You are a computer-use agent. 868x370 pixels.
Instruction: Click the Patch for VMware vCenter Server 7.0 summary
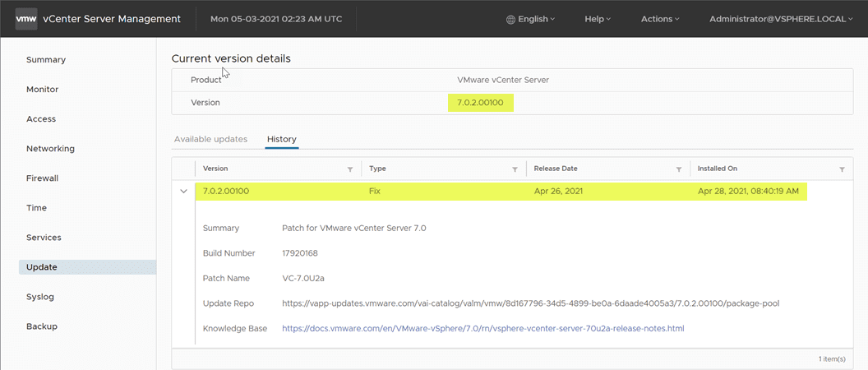coord(354,228)
